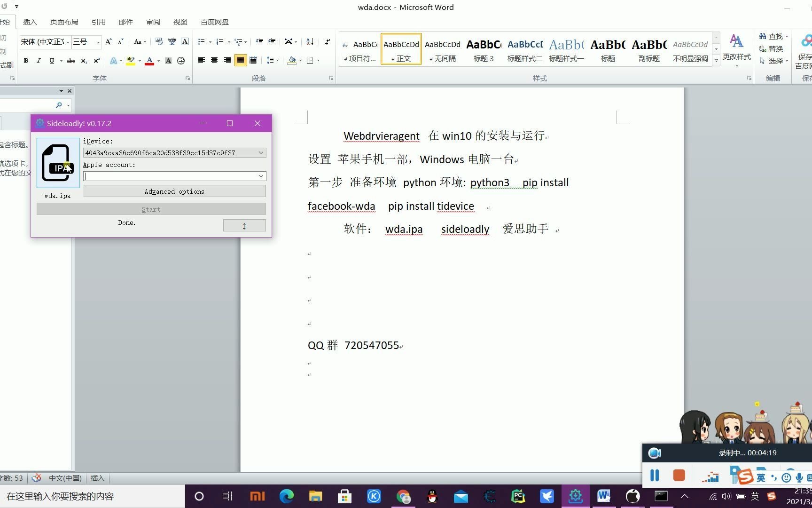Click the up-down arrow button in Sideloadly
The height and width of the screenshot is (508, 812).
(244, 226)
